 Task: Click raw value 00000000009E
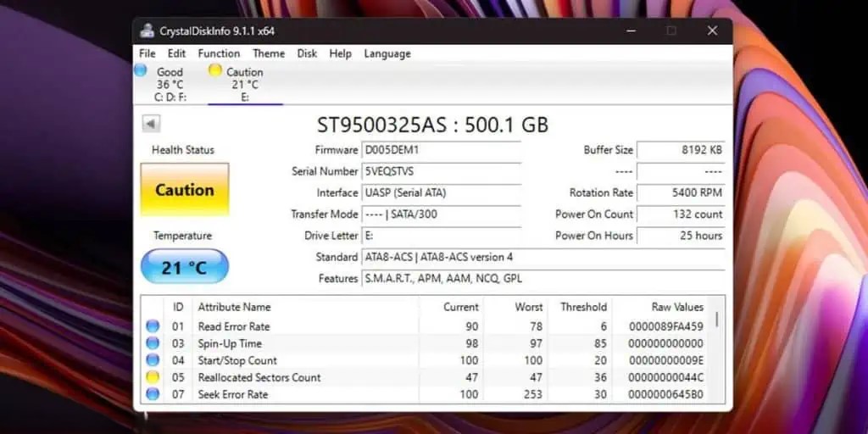pos(666,360)
